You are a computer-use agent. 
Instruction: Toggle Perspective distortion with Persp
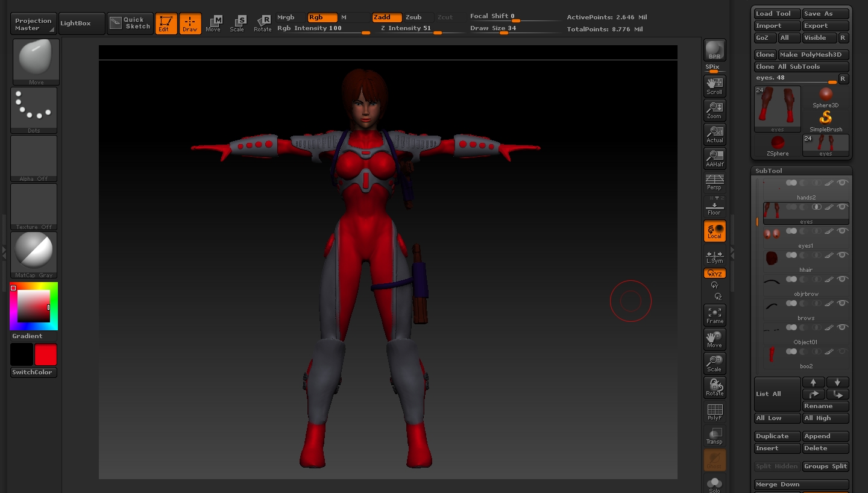[714, 182]
